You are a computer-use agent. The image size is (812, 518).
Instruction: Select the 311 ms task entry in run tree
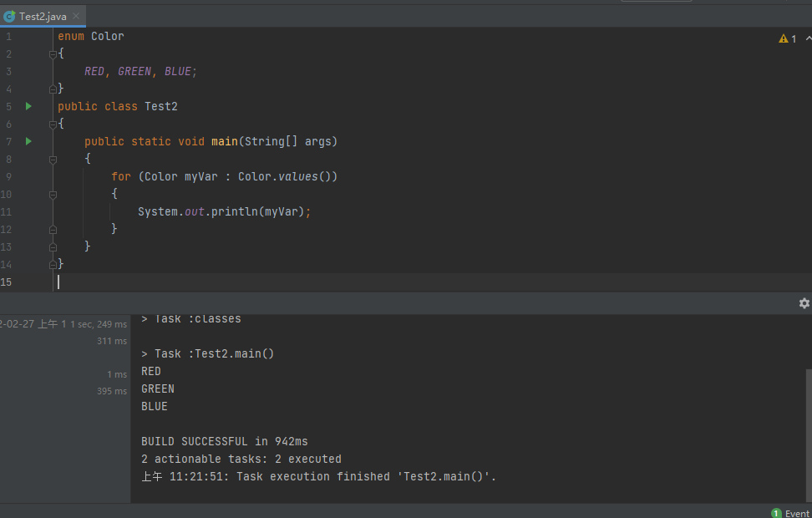(111, 341)
